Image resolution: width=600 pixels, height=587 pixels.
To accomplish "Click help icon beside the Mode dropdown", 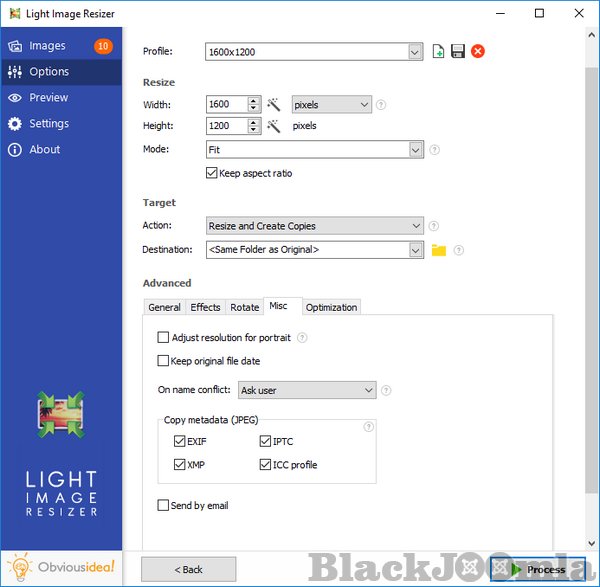I will (x=434, y=150).
